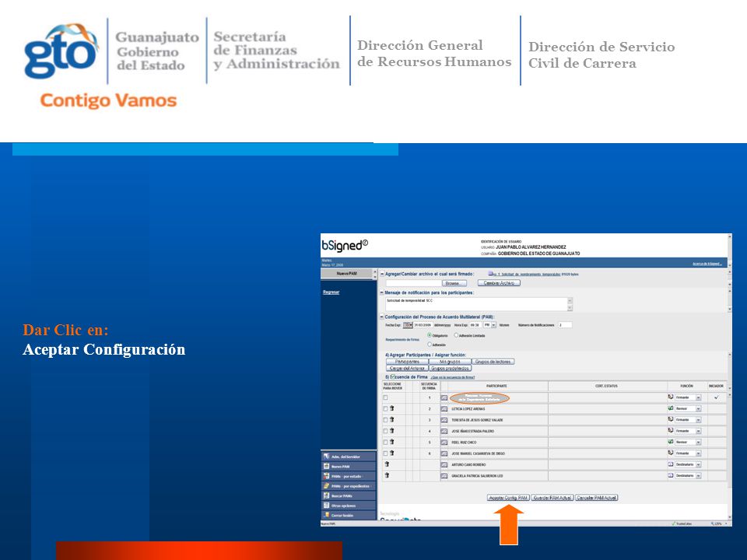Click the PAMs por expedientes sidebar icon
The height and width of the screenshot is (560, 747).
pyautogui.click(x=326, y=486)
